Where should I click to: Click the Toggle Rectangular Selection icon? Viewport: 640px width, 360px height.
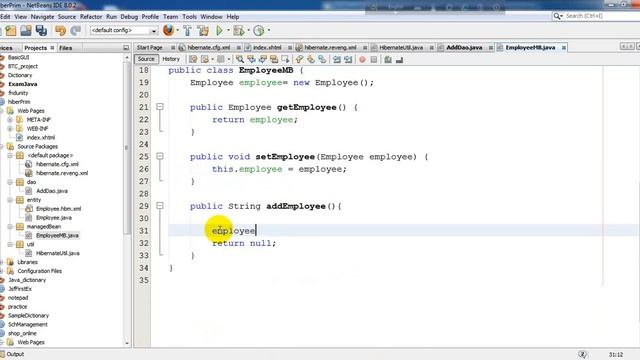[x=285, y=60]
